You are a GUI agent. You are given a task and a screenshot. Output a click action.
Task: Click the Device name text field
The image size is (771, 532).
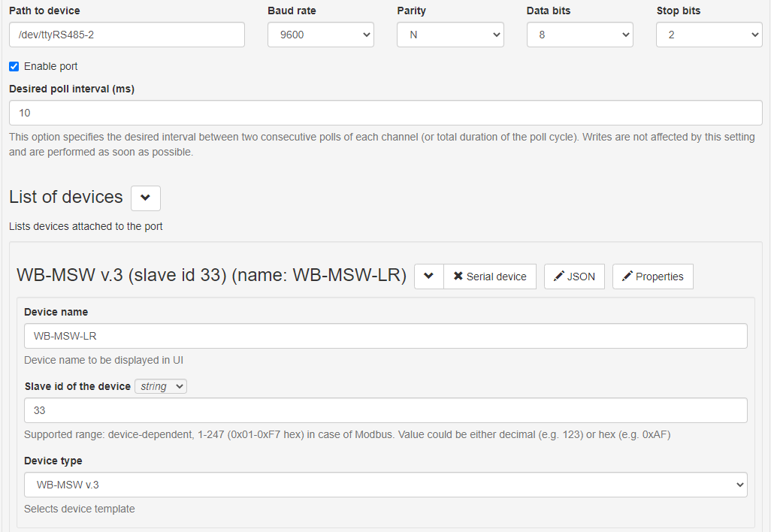385,336
